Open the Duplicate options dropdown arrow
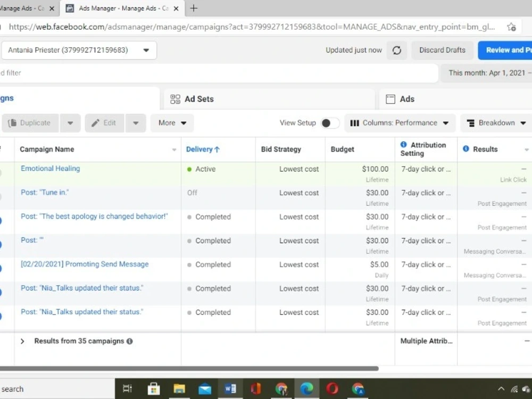532x399 pixels. [x=70, y=123]
